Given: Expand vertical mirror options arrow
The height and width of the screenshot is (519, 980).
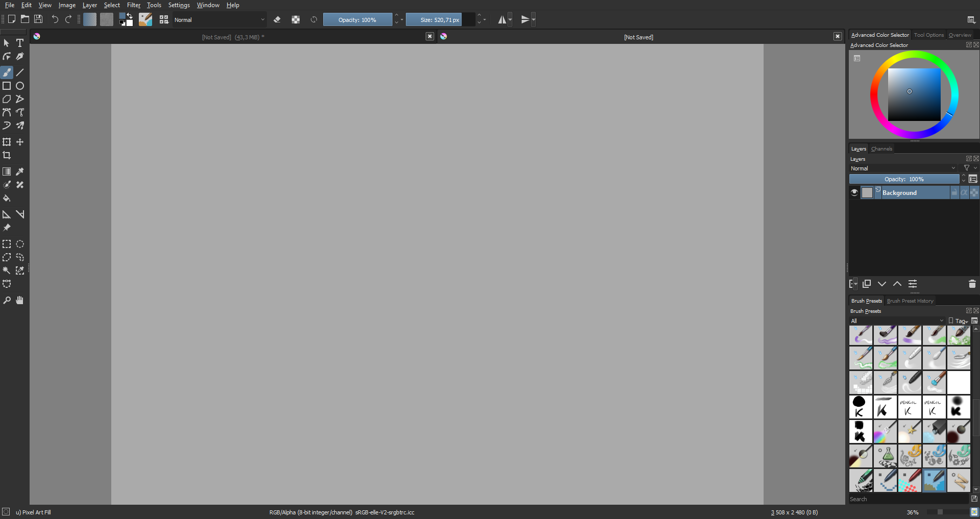Looking at the screenshot, I should 533,19.
